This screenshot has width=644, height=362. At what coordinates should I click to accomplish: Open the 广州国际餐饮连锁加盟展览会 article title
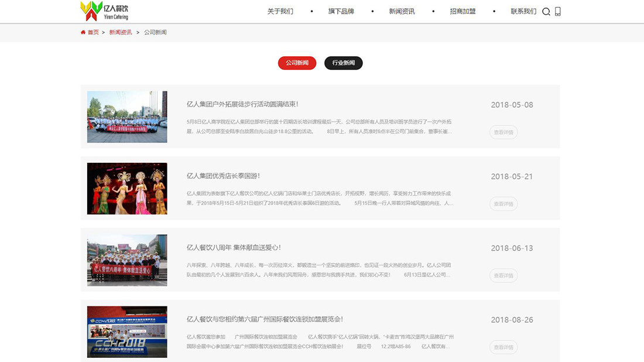(265, 319)
